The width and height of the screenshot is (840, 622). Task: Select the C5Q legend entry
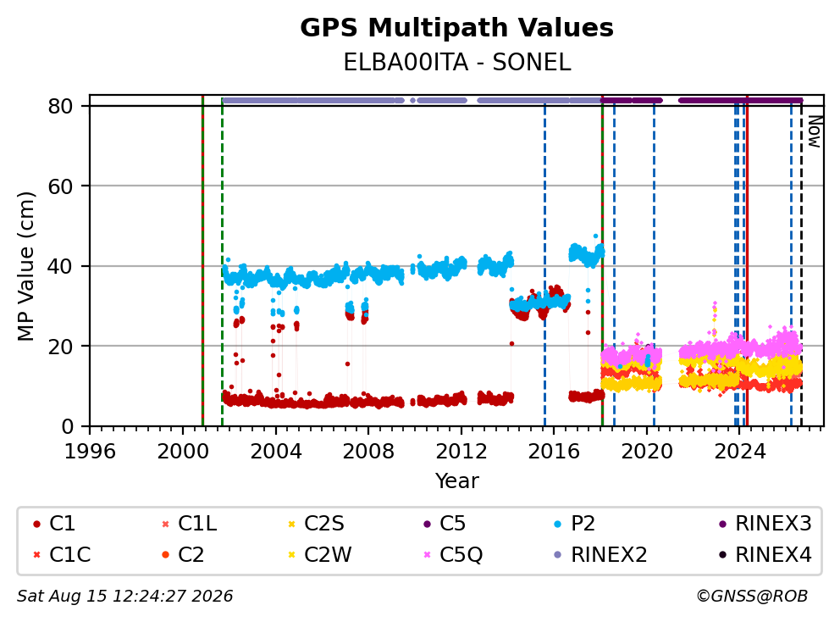pos(453,554)
